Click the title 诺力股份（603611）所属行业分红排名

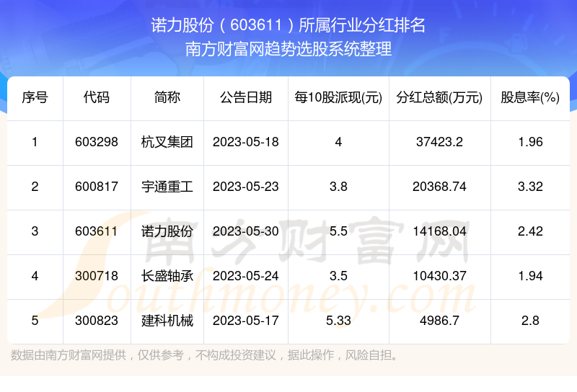click(x=288, y=25)
